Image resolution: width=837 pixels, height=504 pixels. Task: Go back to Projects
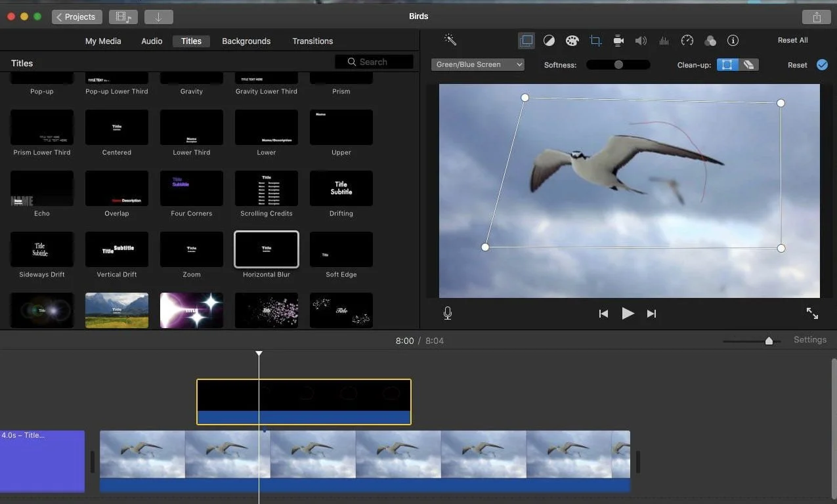[x=77, y=17]
